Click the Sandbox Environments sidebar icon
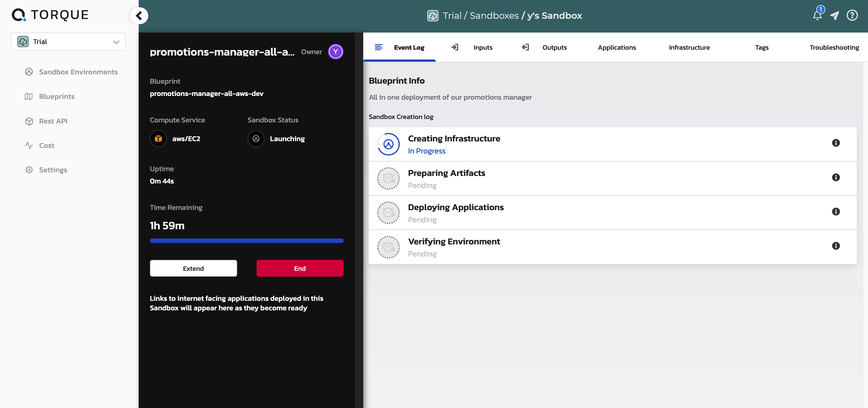Viewport: 868px width, 408px height. point(29,72)
